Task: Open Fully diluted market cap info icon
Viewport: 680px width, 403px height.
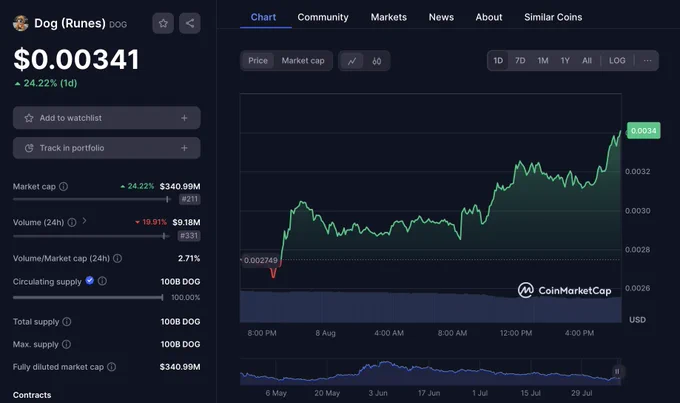Action: [x=111, y=367]
